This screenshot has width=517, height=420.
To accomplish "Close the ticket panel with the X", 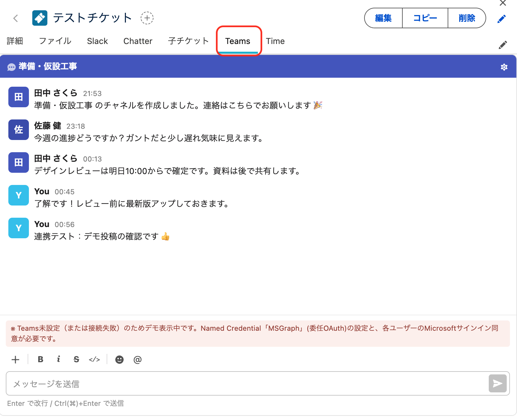I will [x=503, y=3].
